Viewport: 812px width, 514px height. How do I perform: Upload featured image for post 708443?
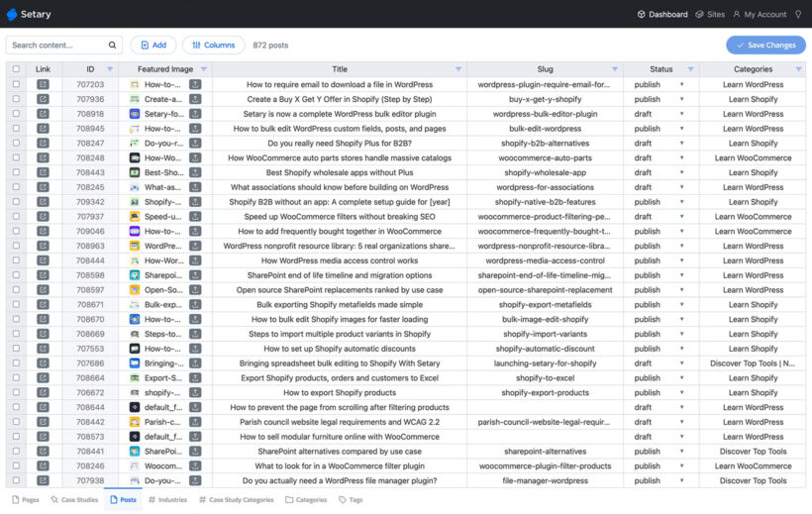(x=195, y=172)
